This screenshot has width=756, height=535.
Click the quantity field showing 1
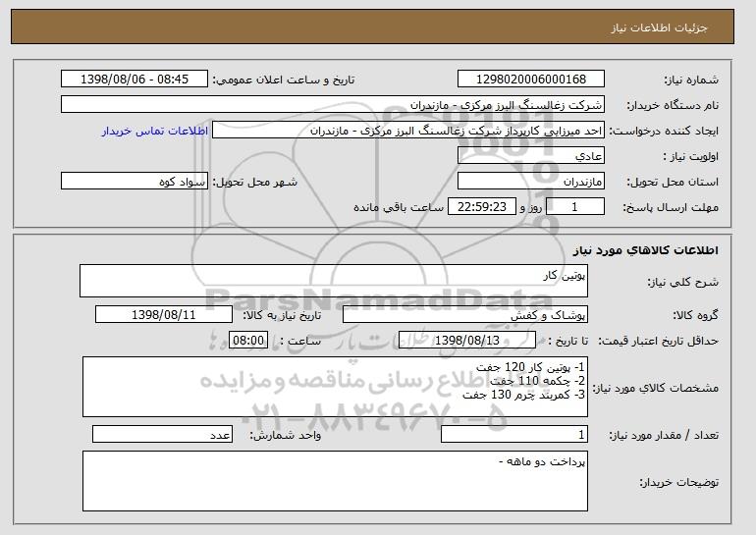pyautogui.click(x=514, y=435)
